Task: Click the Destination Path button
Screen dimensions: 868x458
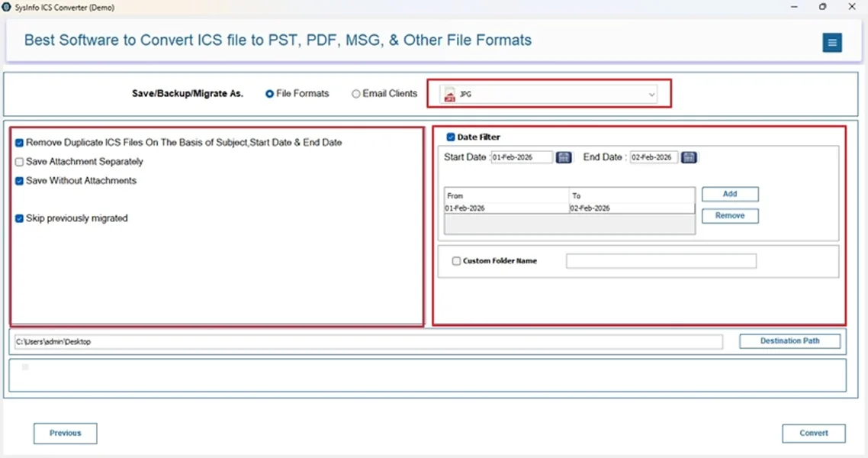Action: pos(789,340)
